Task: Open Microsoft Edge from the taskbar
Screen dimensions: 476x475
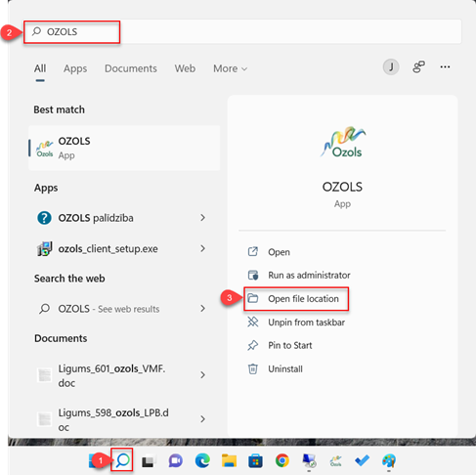Action: [202, 461]
